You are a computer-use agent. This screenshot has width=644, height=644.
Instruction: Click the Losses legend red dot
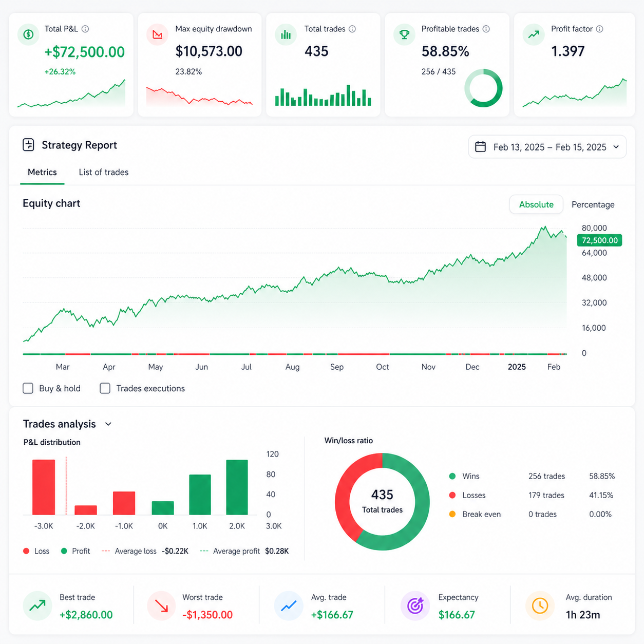click(x=452, y=495)
